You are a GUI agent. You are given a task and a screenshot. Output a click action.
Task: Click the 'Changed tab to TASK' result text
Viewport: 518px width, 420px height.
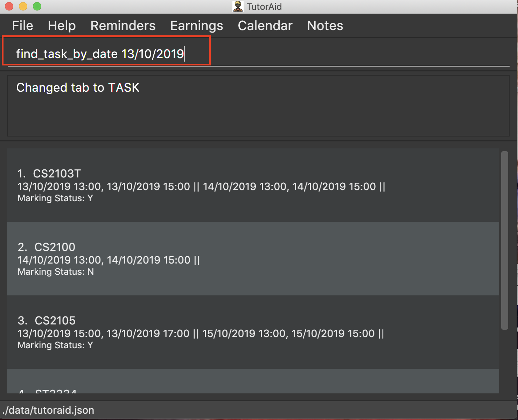coord(78,87)
